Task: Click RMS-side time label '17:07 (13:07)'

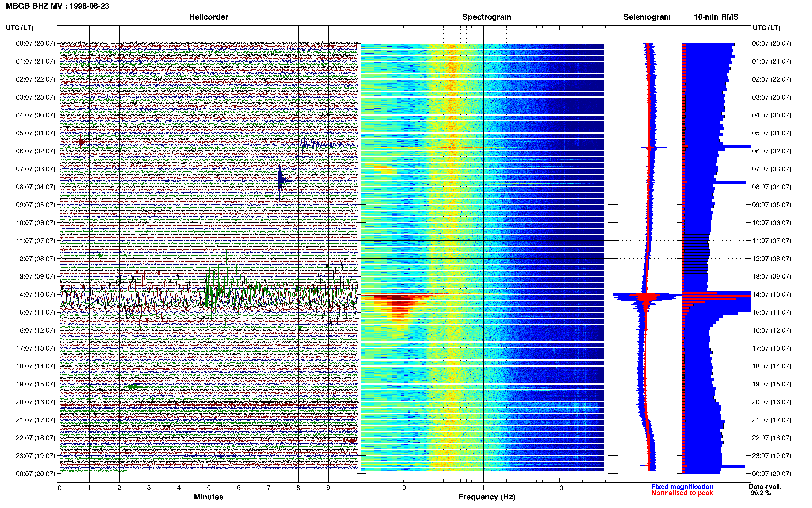Action: (772, 348)
